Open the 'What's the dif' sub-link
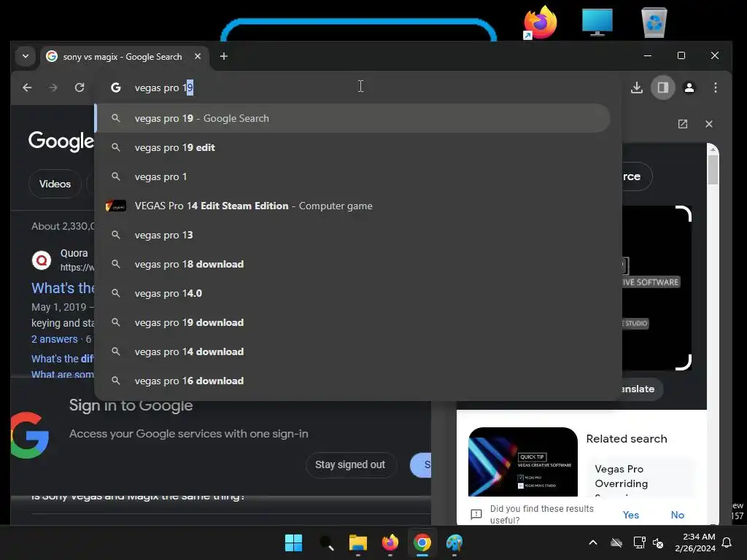 pos(63,359)
